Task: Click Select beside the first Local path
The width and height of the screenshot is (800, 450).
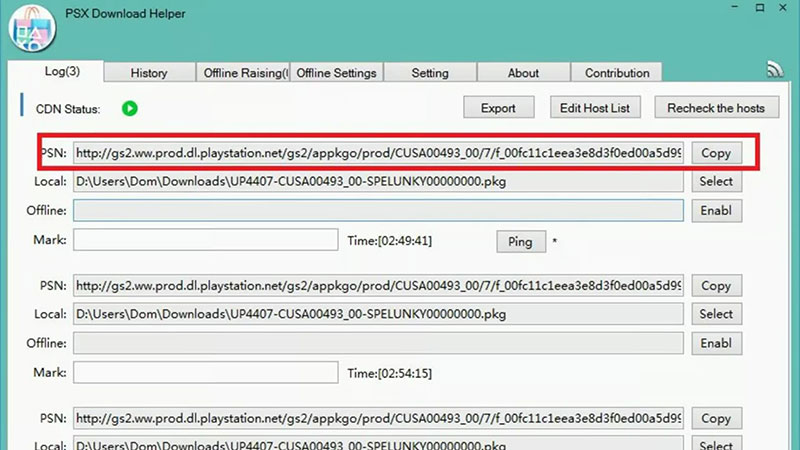Action: 716,182
